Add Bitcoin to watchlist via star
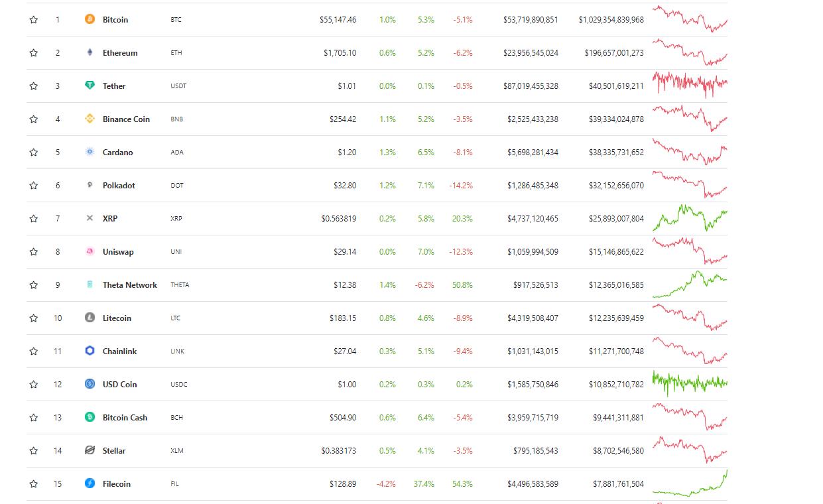Image resolution: width=823 pixels, height=504 pixels. click(x=33, y=19)
